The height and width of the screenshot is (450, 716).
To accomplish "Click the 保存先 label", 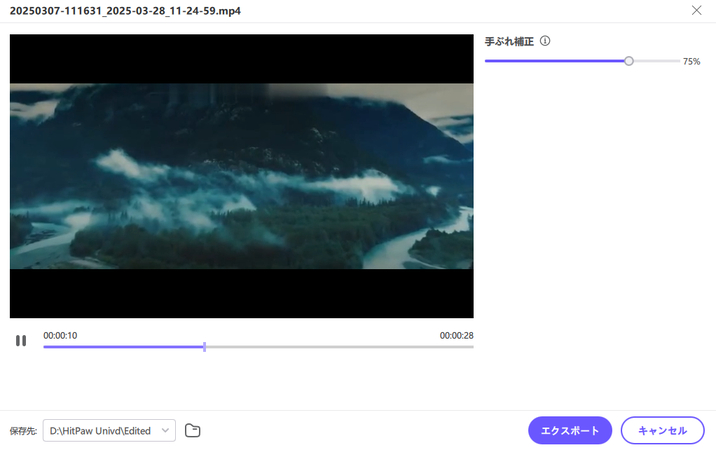I will click(23, 431).
